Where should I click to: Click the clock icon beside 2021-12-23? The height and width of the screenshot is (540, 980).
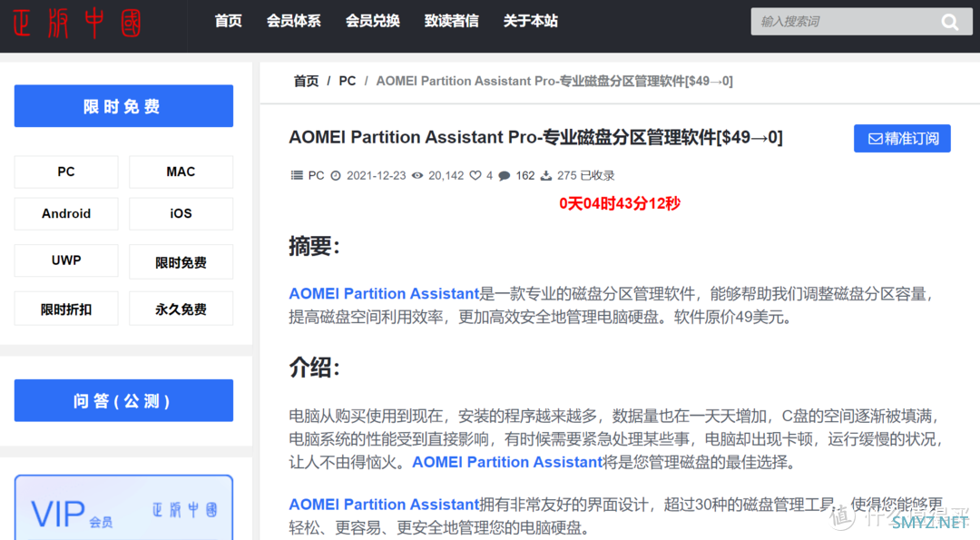coord(336,176)
